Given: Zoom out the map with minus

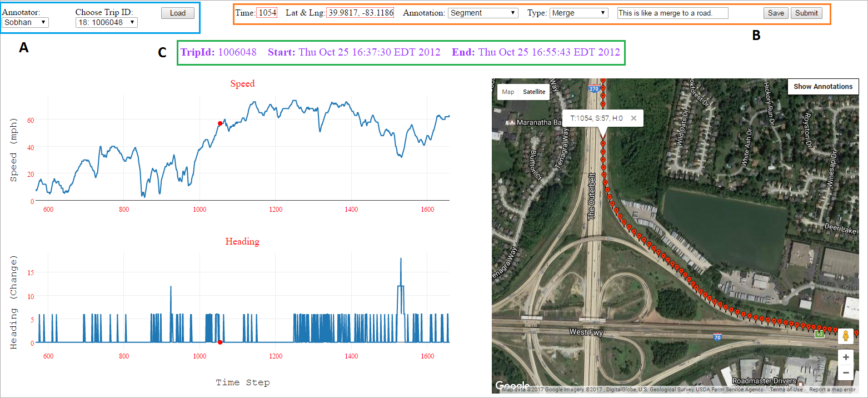Looking at the screenshot, I should [x=846, y=372].
